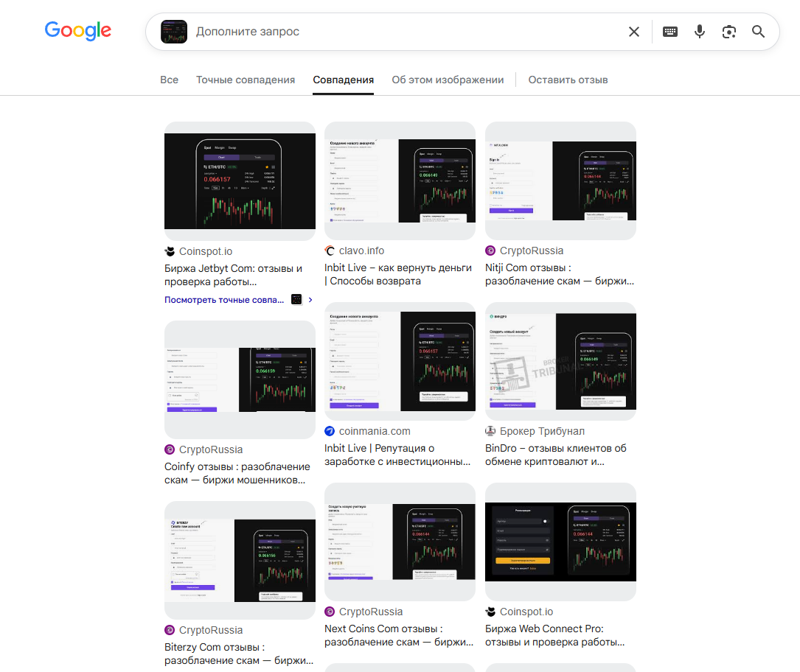
Task: Open BinDro Broker Tribunal thumbnail
Action: [560, 362]
